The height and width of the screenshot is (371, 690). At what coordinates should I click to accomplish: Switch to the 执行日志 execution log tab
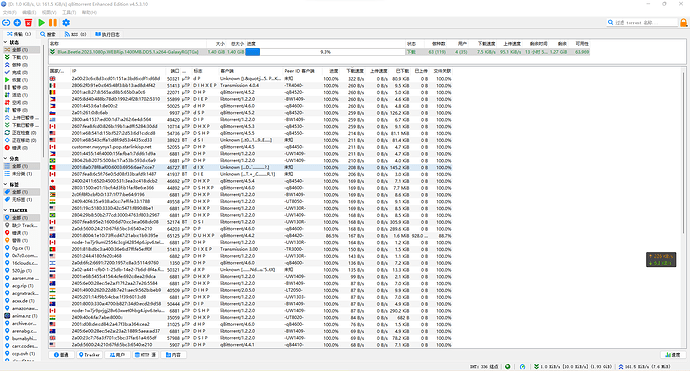click(x=107, y=34)
